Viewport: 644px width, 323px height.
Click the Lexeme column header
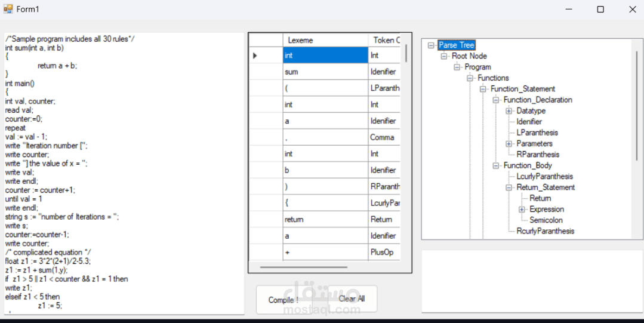(326, 40)
